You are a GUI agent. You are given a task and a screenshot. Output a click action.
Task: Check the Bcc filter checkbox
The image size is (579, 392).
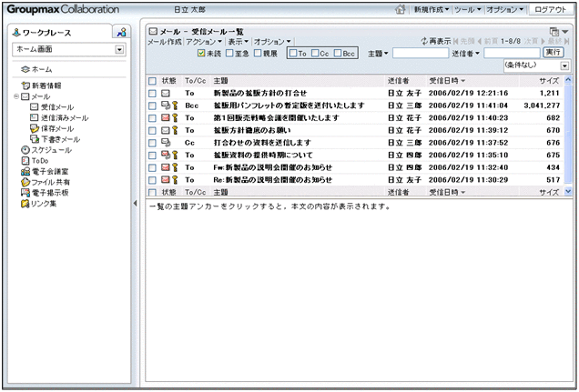pos(338,54)
